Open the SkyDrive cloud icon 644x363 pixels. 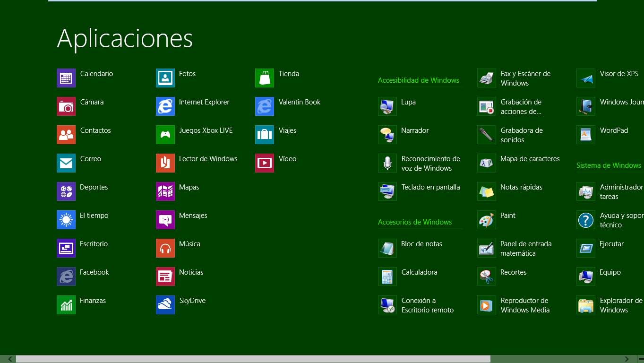[165, 305]
